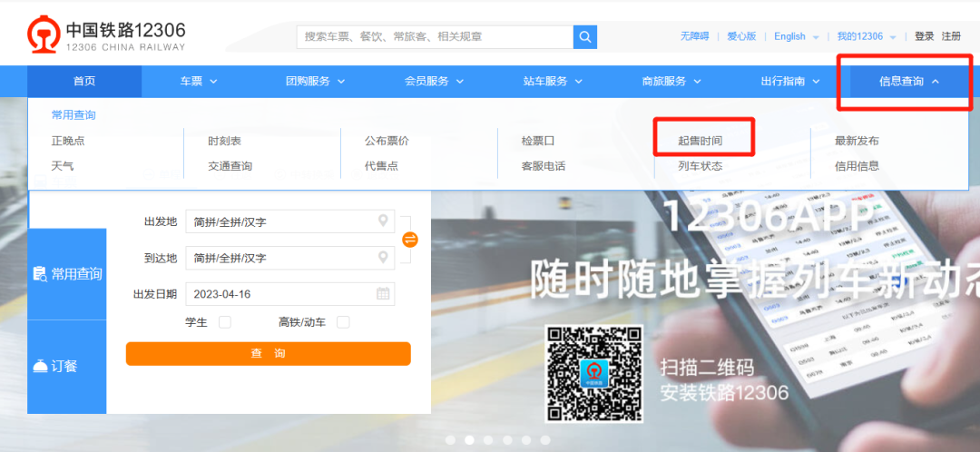
Task: Open 正晚点 query link
Action: click(68, 141)
